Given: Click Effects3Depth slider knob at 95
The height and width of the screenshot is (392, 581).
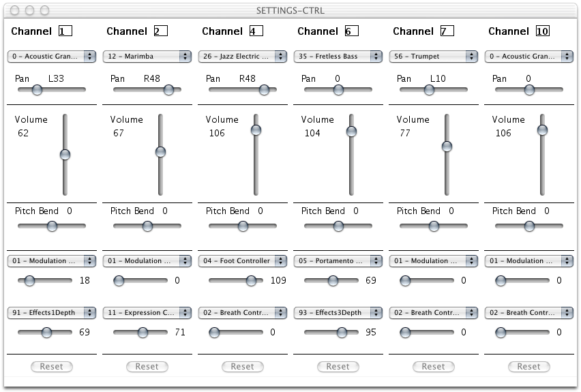Looking at the screenshot, I should (x=342, y=333).
